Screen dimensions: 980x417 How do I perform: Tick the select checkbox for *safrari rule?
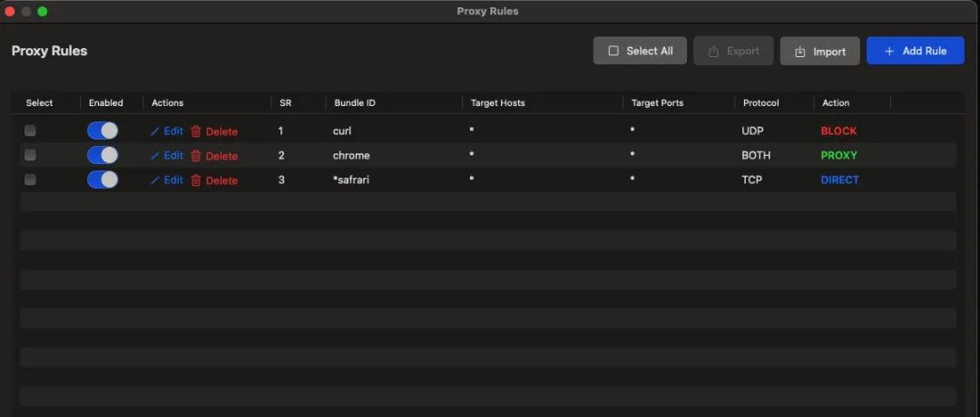click(x=30, y=179)
